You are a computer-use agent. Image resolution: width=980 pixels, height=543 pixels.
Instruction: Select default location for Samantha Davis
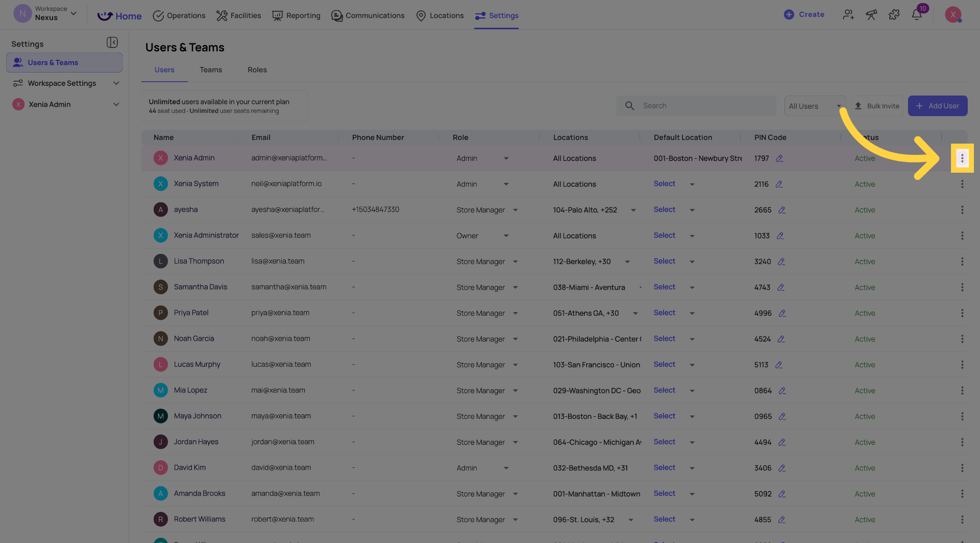664,287
